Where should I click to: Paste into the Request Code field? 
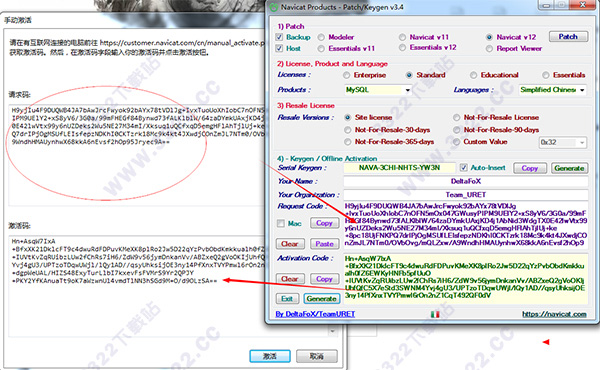coord(324,243)
